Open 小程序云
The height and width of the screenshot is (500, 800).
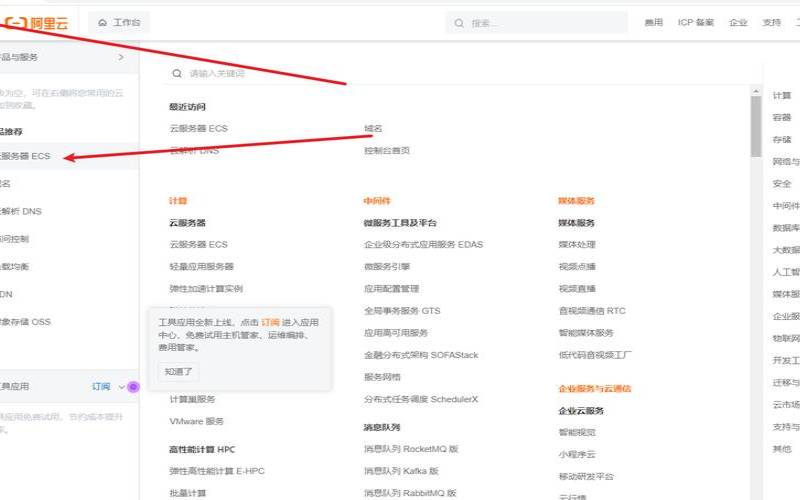pos(577,454)
